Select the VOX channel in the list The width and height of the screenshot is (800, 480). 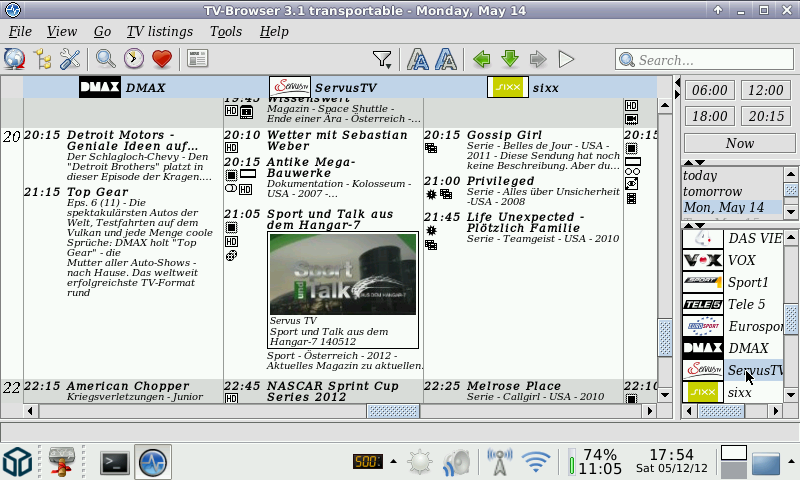click(741, 260)
